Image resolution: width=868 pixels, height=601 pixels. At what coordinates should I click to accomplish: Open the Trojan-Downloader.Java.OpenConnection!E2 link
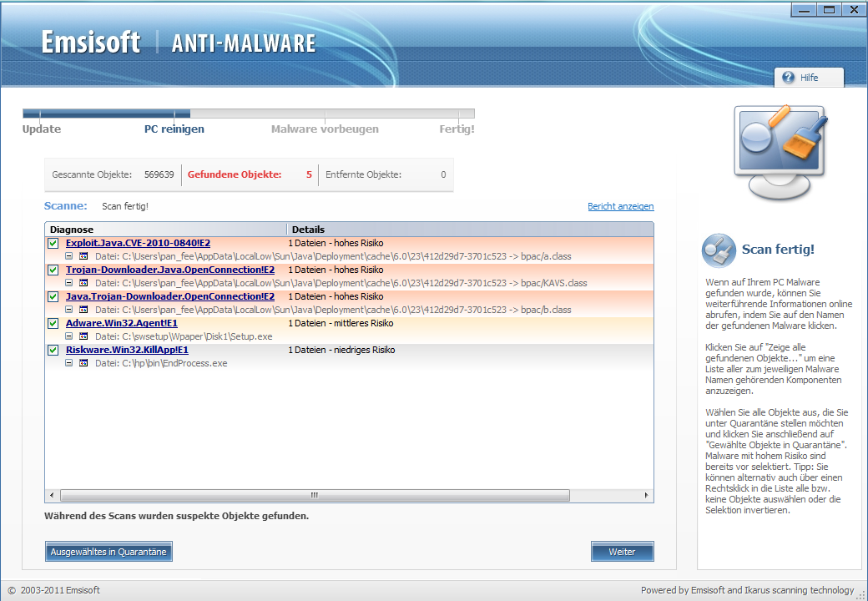(170, 270)
